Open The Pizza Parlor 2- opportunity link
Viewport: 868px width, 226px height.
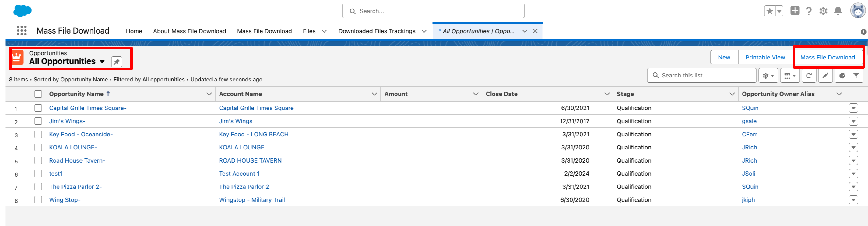pyautogui.click(x=76, y=187)
